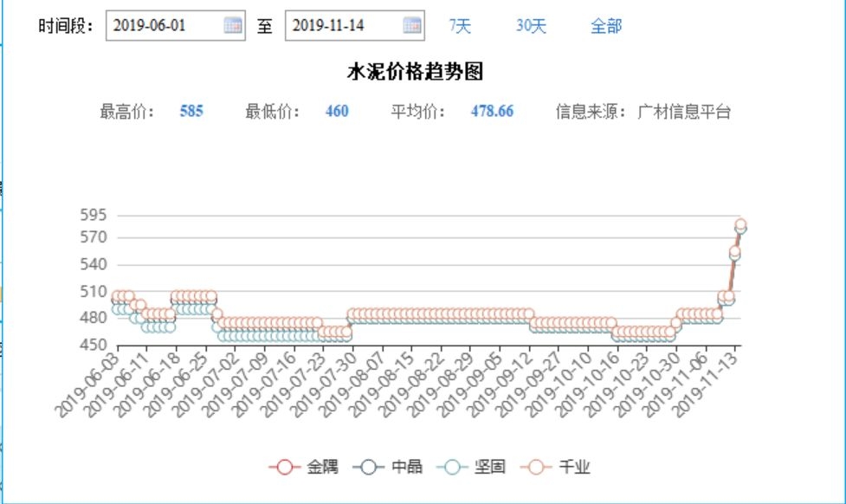Select the 全部 time range link
Viewport: 846px width, 504px height.
point(606,26)
